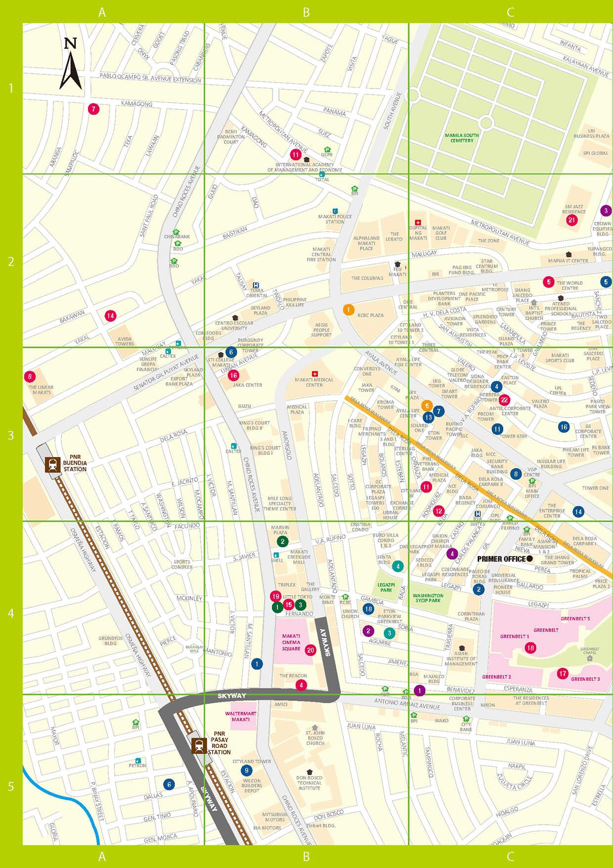Select the PNR Buendia Station train icon
The image size is (613, 868).
[x=52, y=465]
